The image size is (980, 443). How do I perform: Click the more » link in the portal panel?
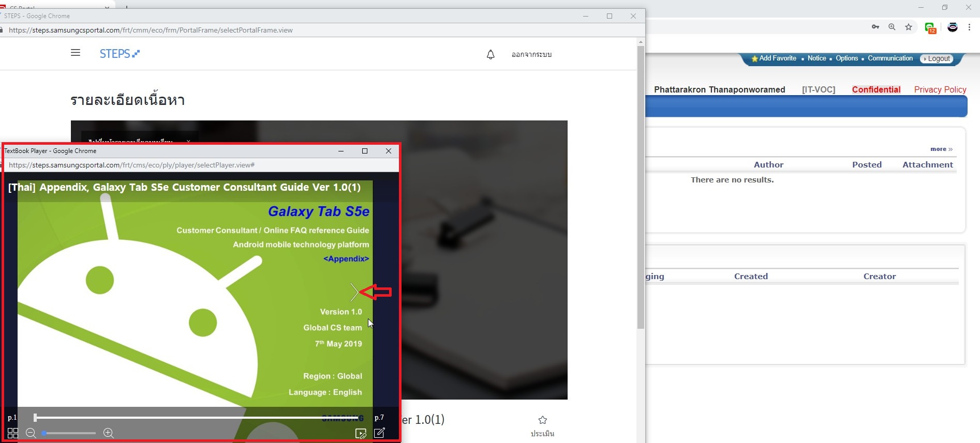pyautogui.click(x=941, y=149)
